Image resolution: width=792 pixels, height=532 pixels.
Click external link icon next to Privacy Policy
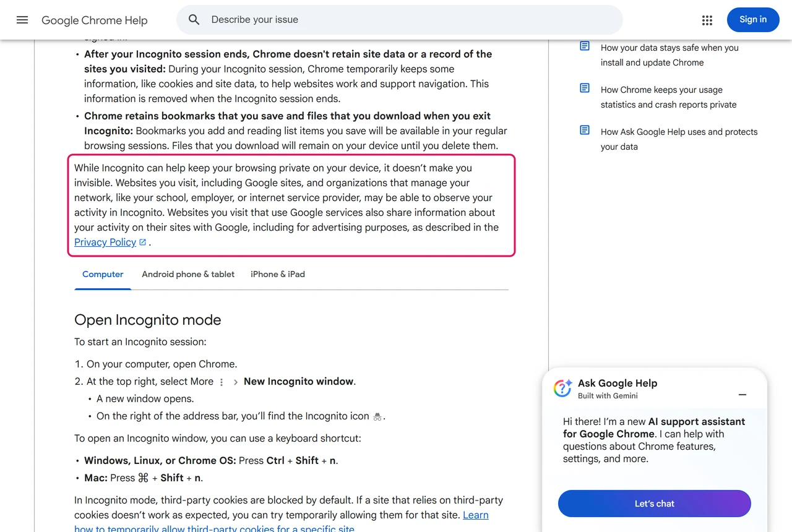tap(143, 242)
